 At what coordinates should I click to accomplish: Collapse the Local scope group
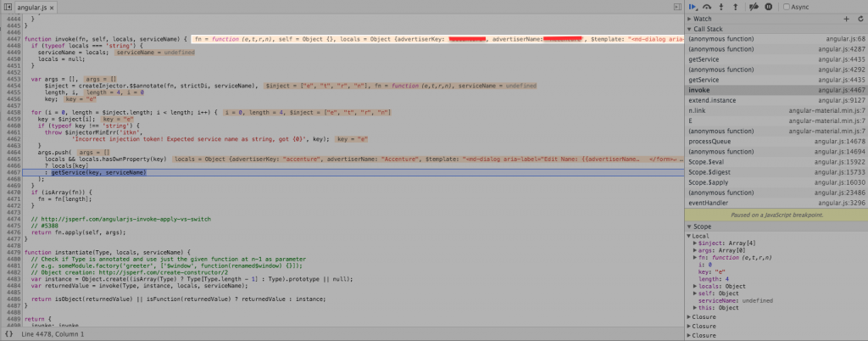click(x=689, y=236)
